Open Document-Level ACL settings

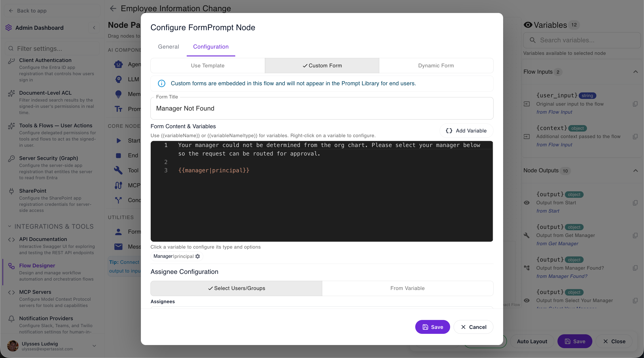52,102
